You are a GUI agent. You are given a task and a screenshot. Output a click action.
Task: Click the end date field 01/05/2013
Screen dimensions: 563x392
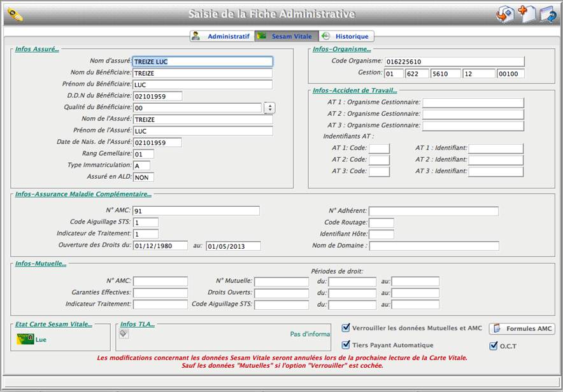(233, 246)
